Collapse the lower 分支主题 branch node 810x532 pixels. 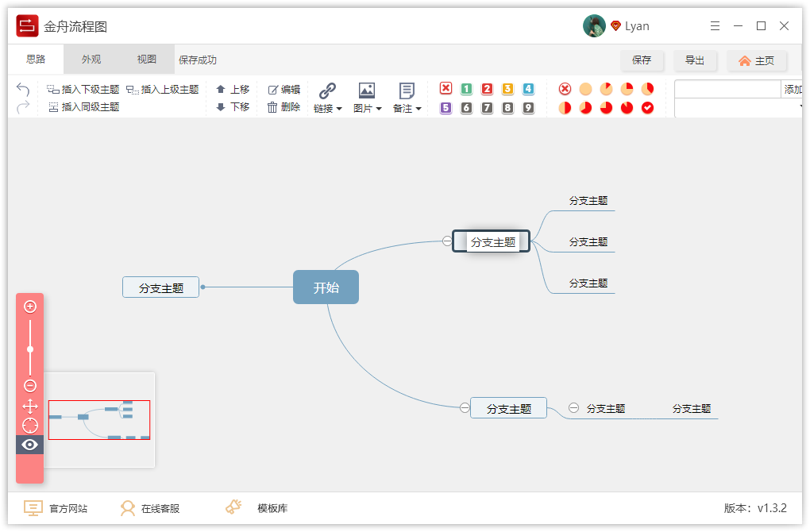tap(464, 407)
